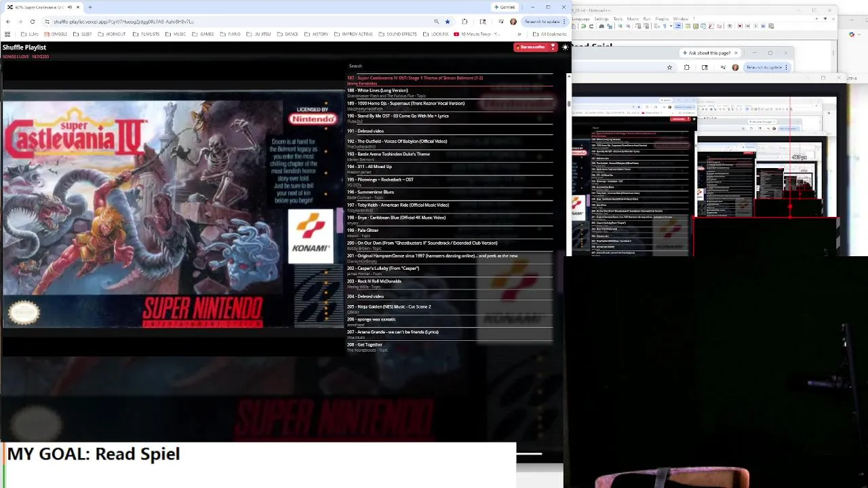Image resolution: width=868 pixels, height=488 pixels.
Task: Click Buy me a coffee button
Action: (536, 47)
